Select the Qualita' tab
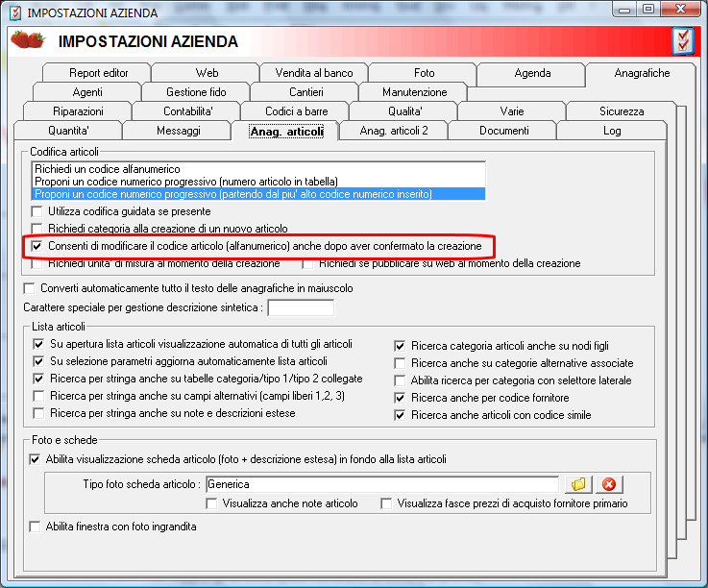Image resolution: width=708 pixels, height=588 pixels. pyautogui.click(x=404, y=111)
